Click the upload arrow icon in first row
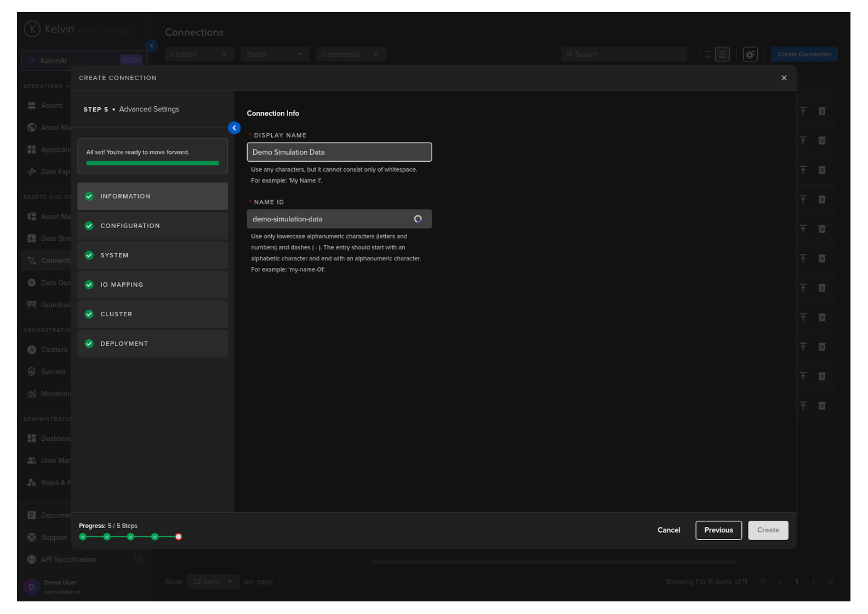The width and height of the screenshot is (868, 614). coord(803,111)
